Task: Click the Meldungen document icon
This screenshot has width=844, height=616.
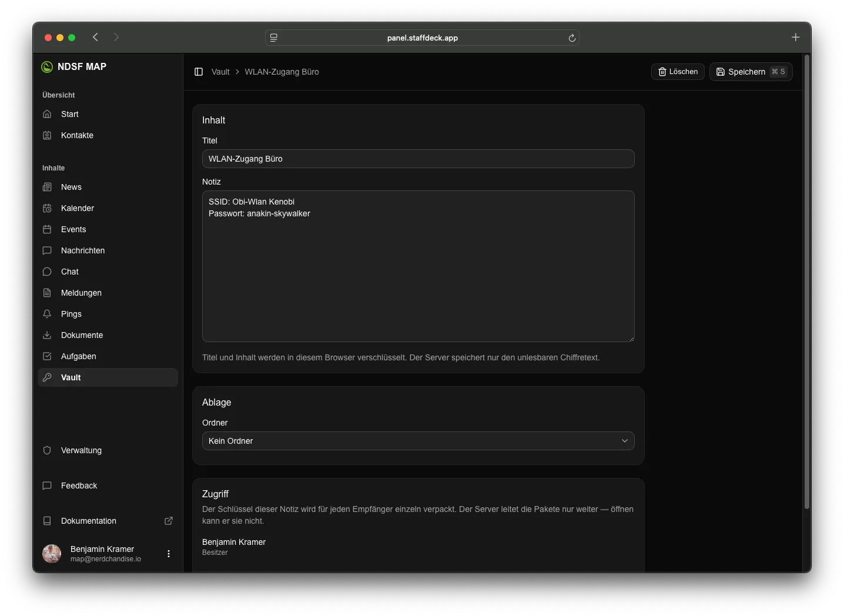Action: coord(47,293)
